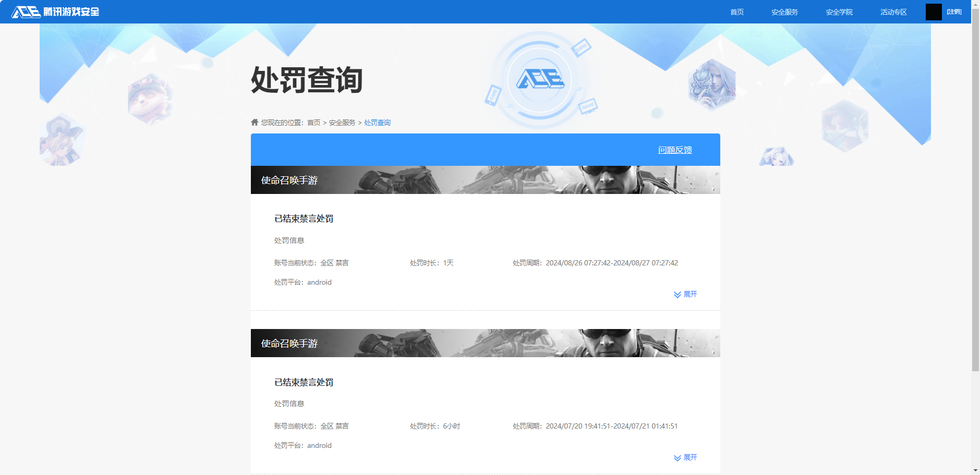Open the 安全服务 menu item
This screenshot has width=980, height=475.
tap(784, 11)
